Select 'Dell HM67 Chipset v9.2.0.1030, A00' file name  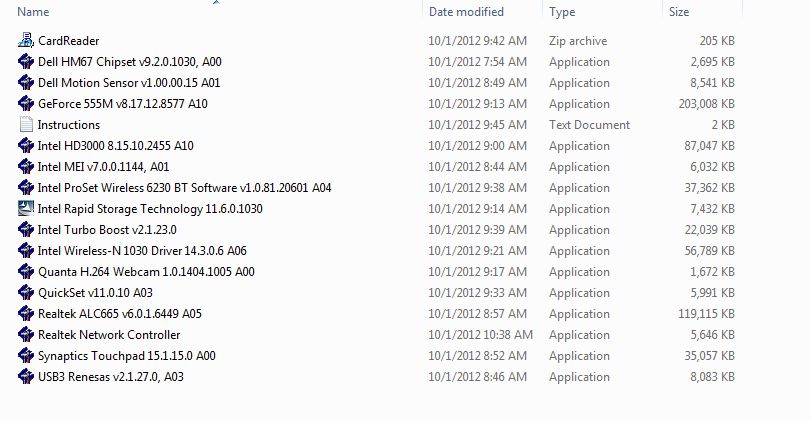(130, 62)
